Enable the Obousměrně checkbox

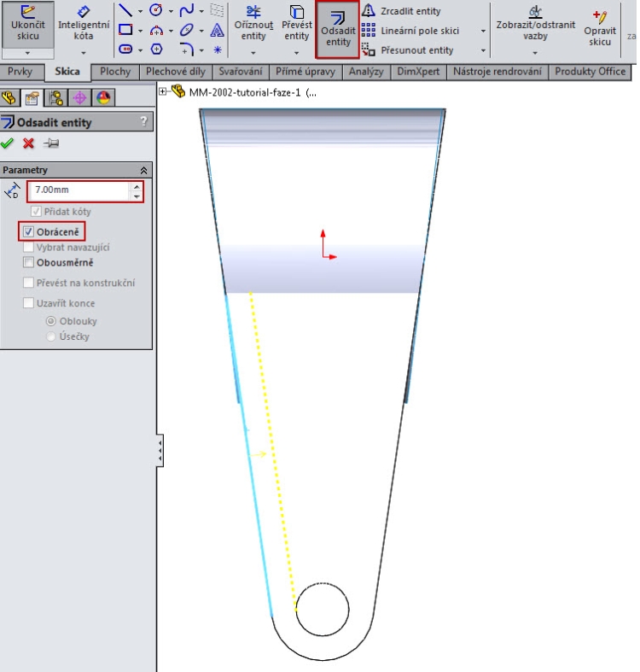pos(28,262)
